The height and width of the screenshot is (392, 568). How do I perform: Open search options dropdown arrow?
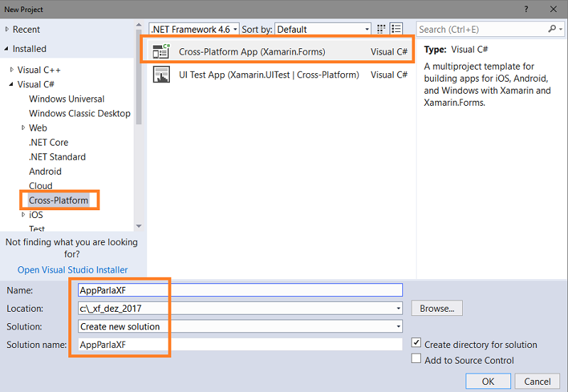561,29
